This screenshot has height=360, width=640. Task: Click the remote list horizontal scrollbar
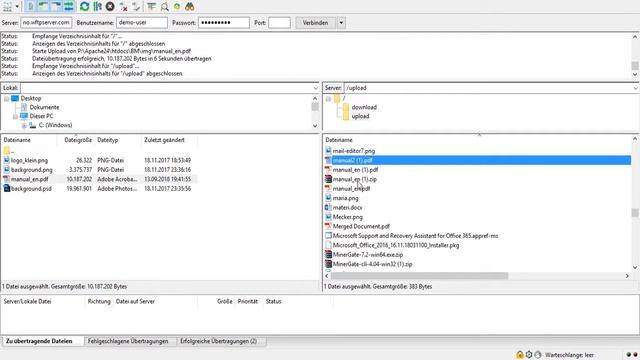[x=419, y=276]
